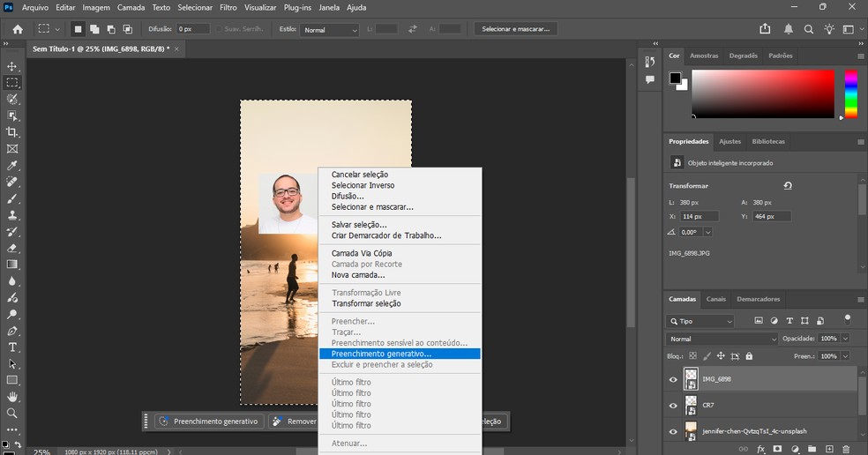Screen dimensions: 868x455
Task: Hide the IMG_6898 layer
Action: click(x=674, y=380)
